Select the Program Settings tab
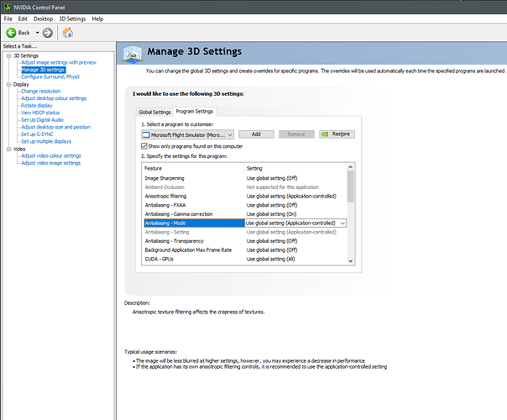 coord(195,112)
